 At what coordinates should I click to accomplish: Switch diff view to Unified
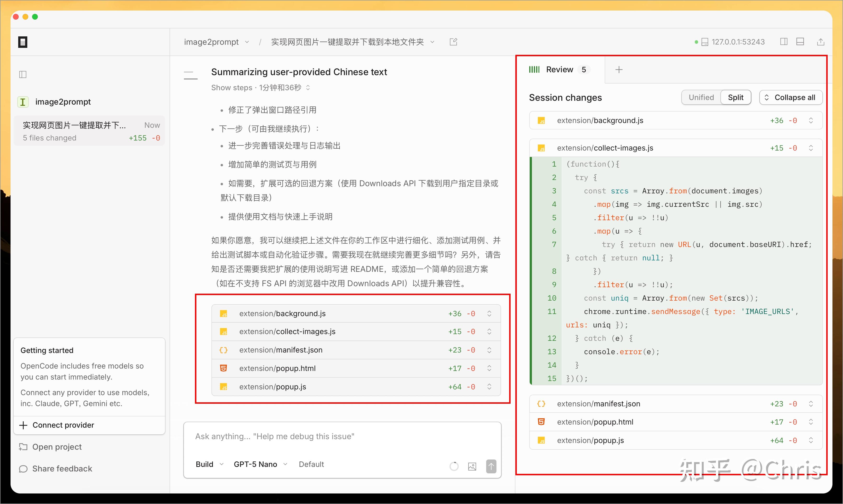coord(701,97)
